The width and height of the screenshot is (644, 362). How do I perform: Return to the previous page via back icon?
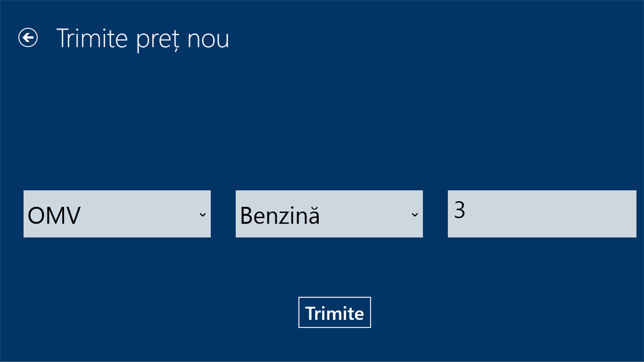(x=28, y=38)
